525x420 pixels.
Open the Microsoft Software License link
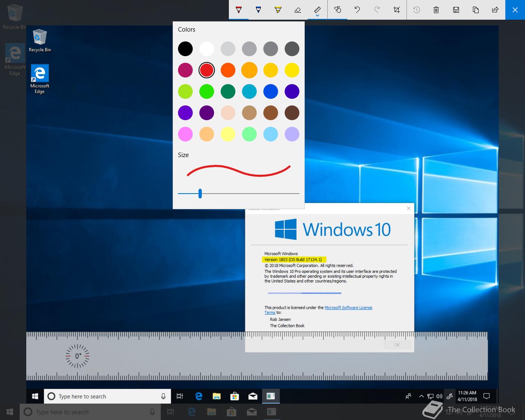(348, 308)
